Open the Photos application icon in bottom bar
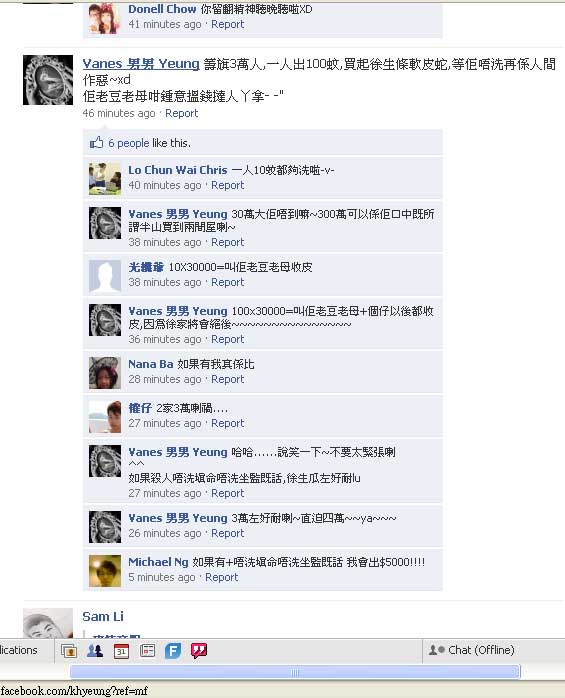Image resolution: width=565 pixels, height=698 pixels. 69,651
